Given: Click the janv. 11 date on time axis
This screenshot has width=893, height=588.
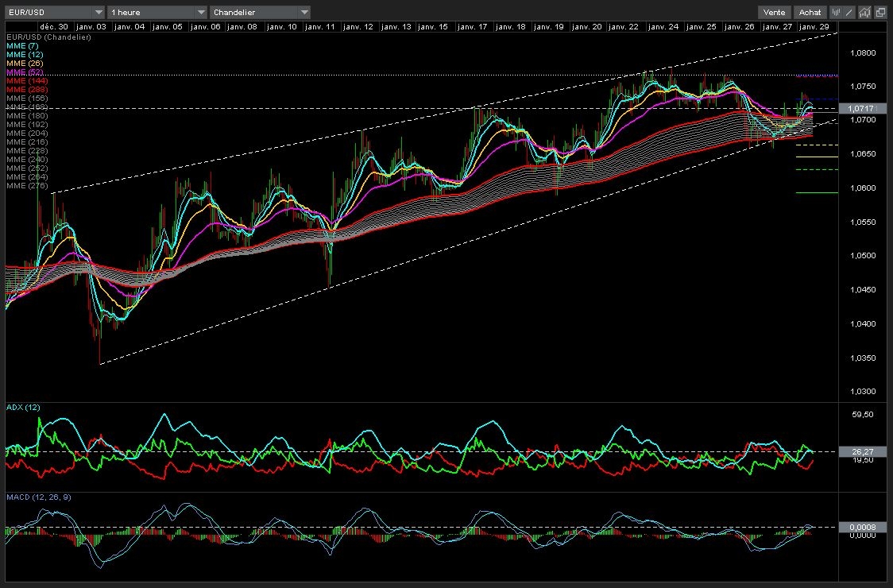Looking at the screenshot, I should pos(319,27).
